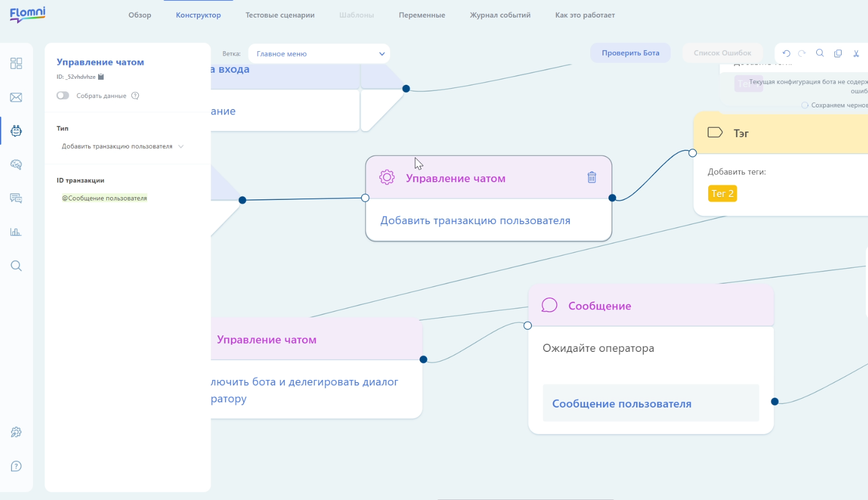Image resolution: width=868 pixels, height=500 pixels.
Task: Copy the node ID with clipboard icon
Action: coord(101,77)
